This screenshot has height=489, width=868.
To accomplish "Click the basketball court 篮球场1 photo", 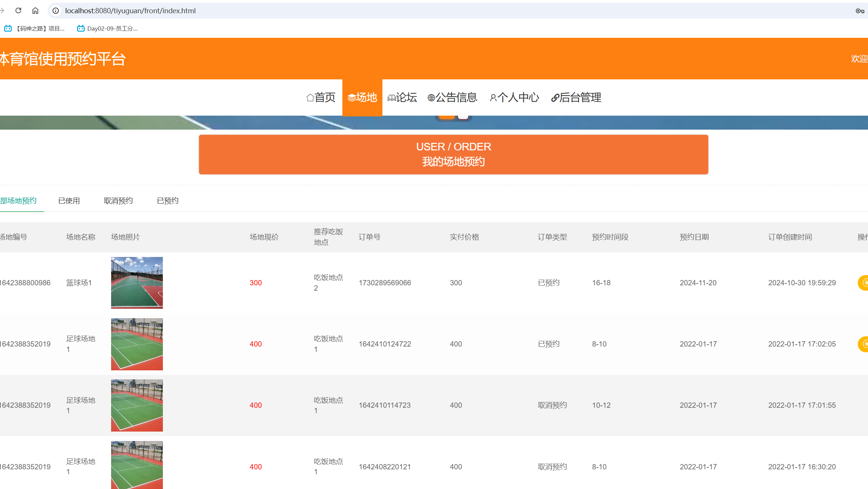I will (137, 283).
